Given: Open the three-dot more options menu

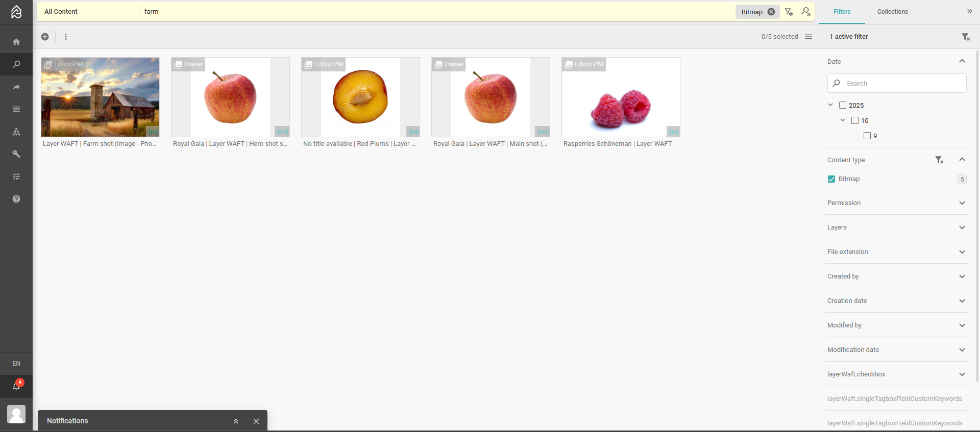Looking at the screenshot, I should point(66,37).
